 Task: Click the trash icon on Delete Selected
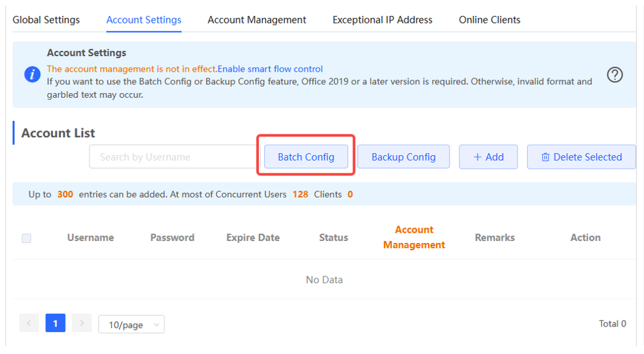point(545,157)
